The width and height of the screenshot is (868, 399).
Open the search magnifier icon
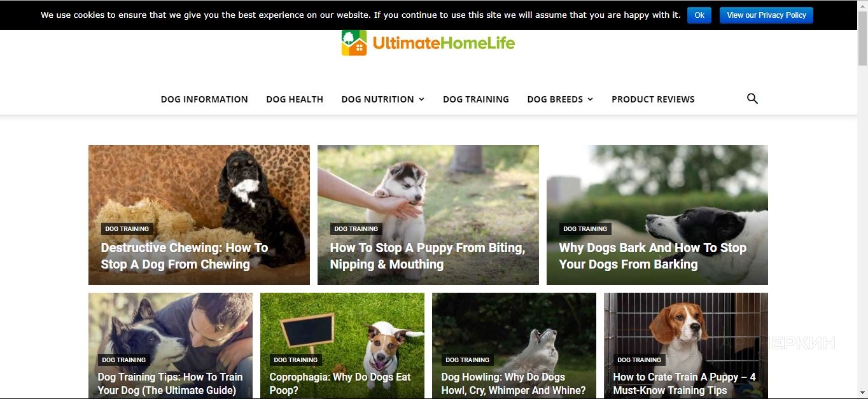752,99
